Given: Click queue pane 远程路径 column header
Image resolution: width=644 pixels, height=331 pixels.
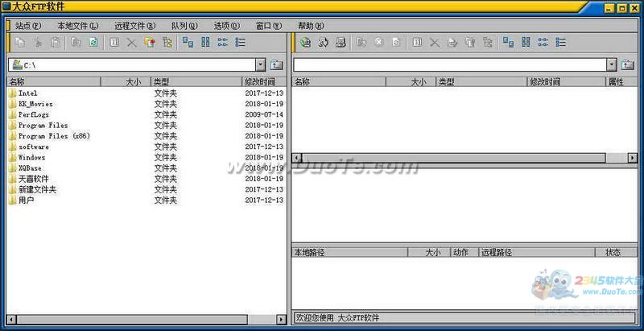Looking at the screenshot, I should [x=537, y=252].
